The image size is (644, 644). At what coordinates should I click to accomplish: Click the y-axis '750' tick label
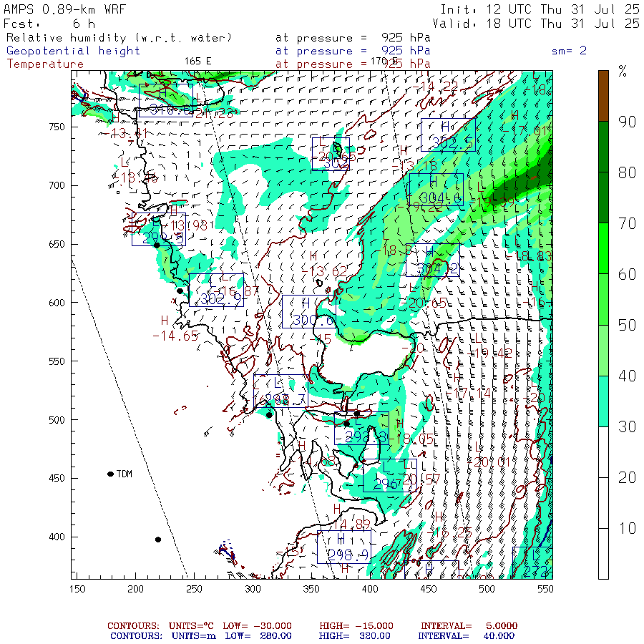click(57, 127)
